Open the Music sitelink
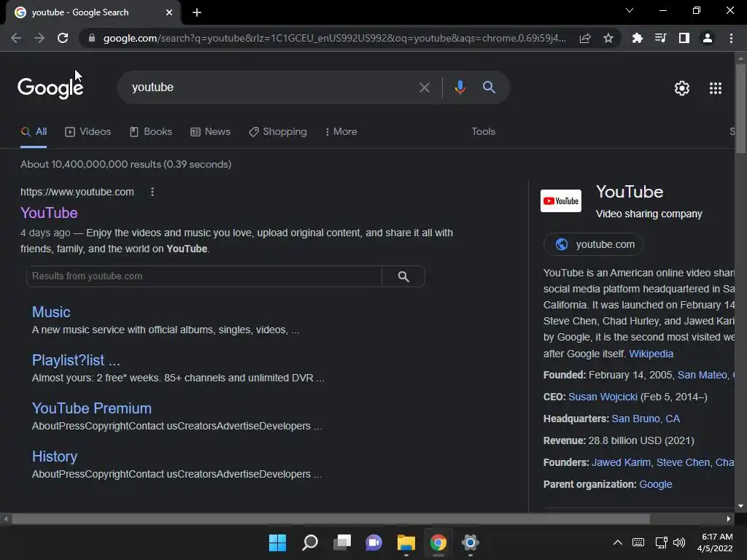This screenshot has width=747, height=560. coord(51,312)
